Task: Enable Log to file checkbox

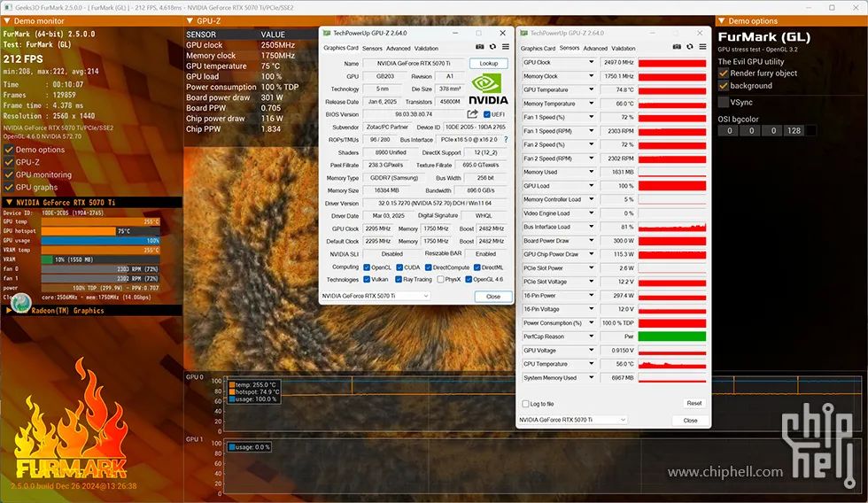Action: tap(526, 404)
